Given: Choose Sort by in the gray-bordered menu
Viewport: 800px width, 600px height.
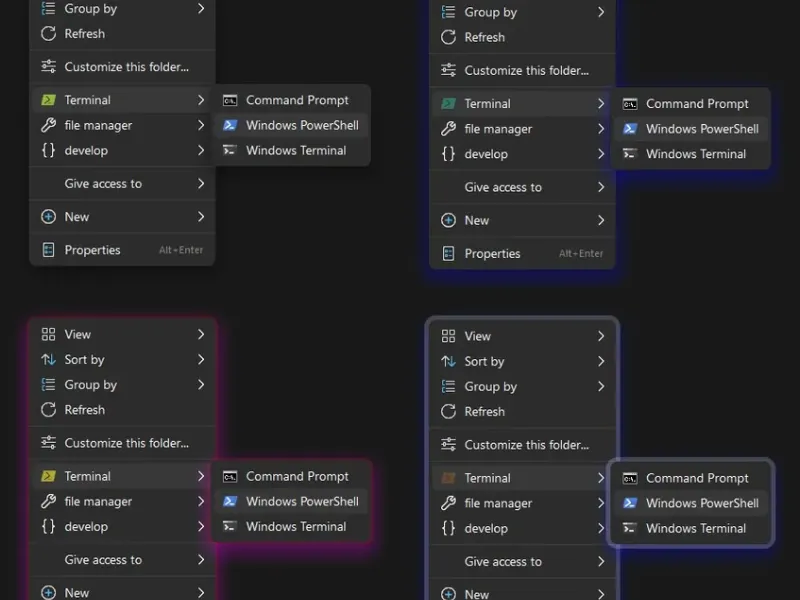Looking at the screenshot, I should pos(522,362).
